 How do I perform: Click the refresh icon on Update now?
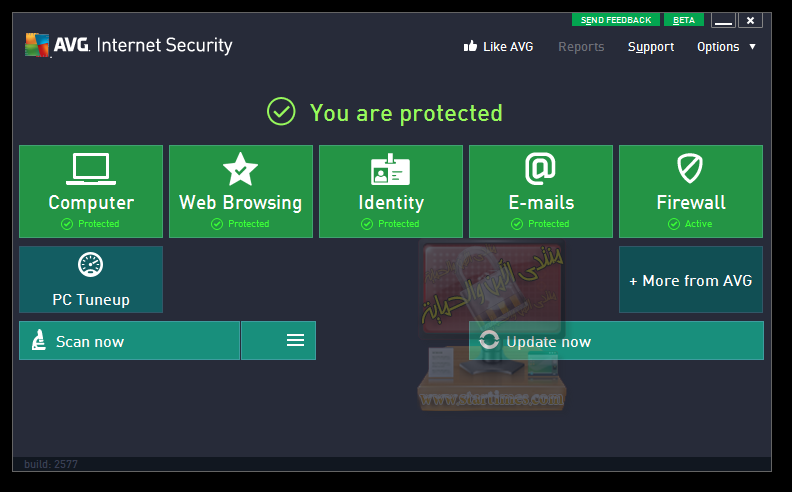tap(489, 340)
